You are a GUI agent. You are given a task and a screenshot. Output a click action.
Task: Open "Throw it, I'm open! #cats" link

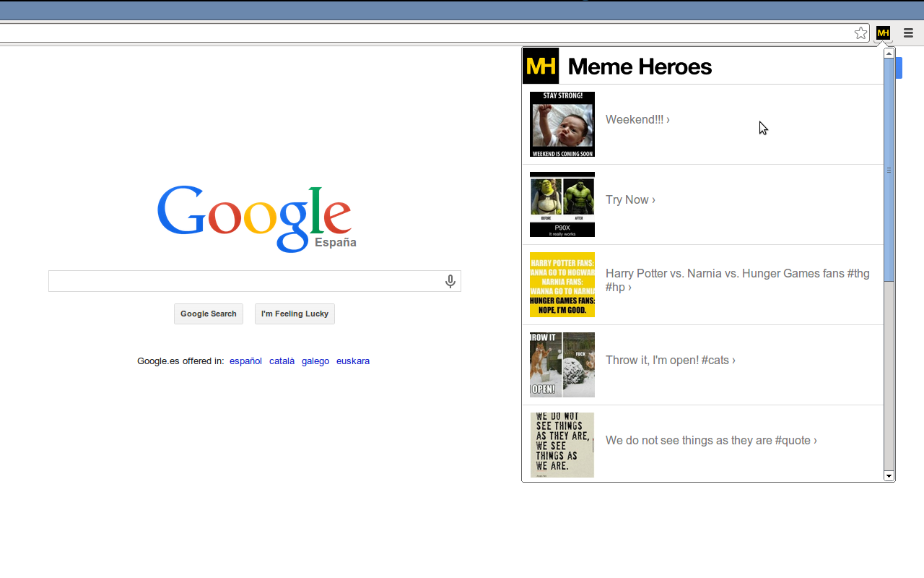pos(671,361)
